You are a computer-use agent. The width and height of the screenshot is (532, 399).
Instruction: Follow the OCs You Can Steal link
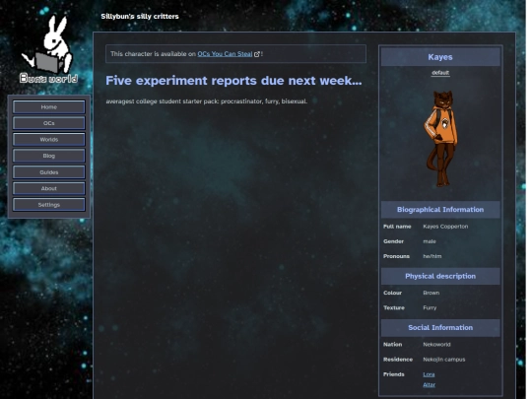[x=225, y=54]
